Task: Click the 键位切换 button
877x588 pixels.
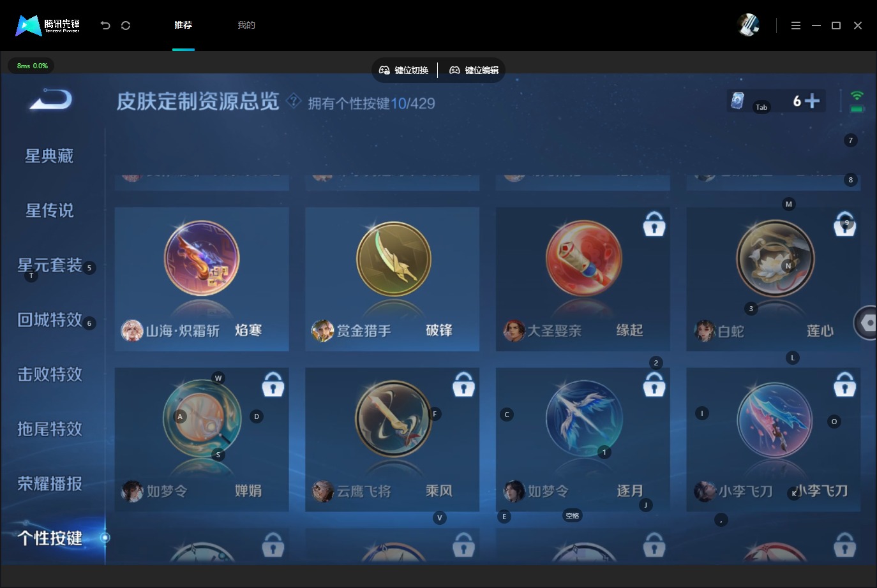Action: 405,70
